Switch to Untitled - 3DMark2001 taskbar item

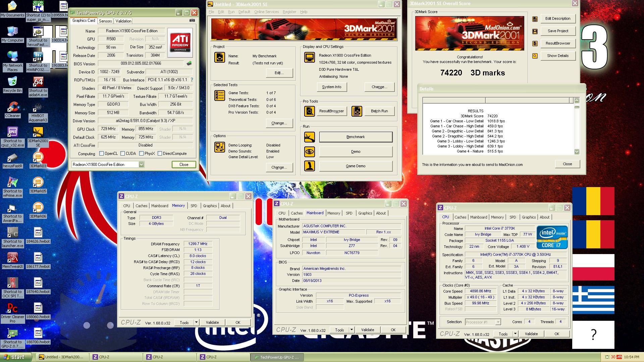pyautogui.click(x=63, y=357)
